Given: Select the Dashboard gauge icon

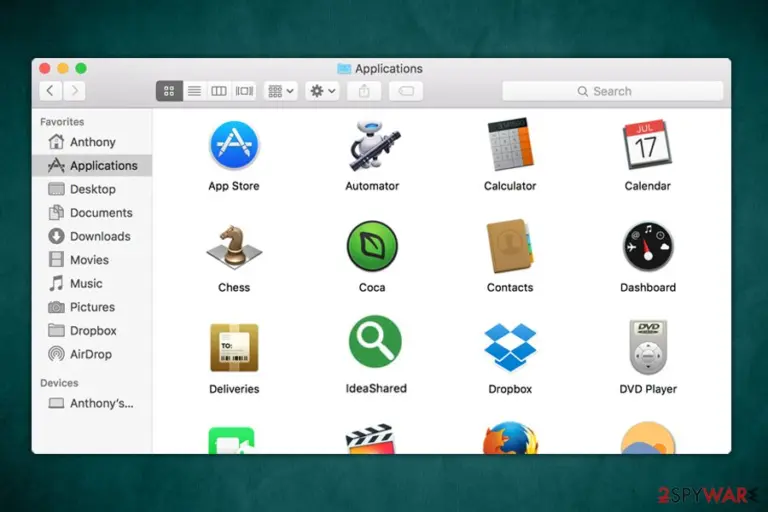Looking at the screenshot, I should coord(648,246).
